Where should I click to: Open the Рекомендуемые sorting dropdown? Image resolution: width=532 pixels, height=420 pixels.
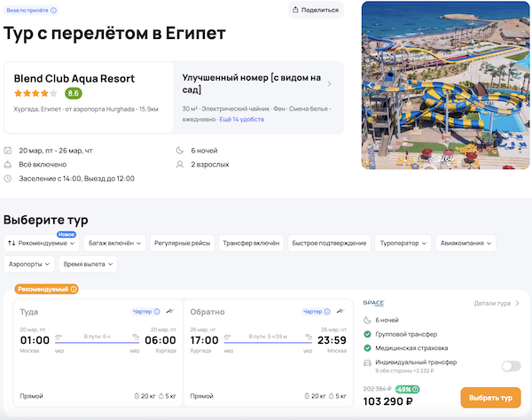[42, 242]
